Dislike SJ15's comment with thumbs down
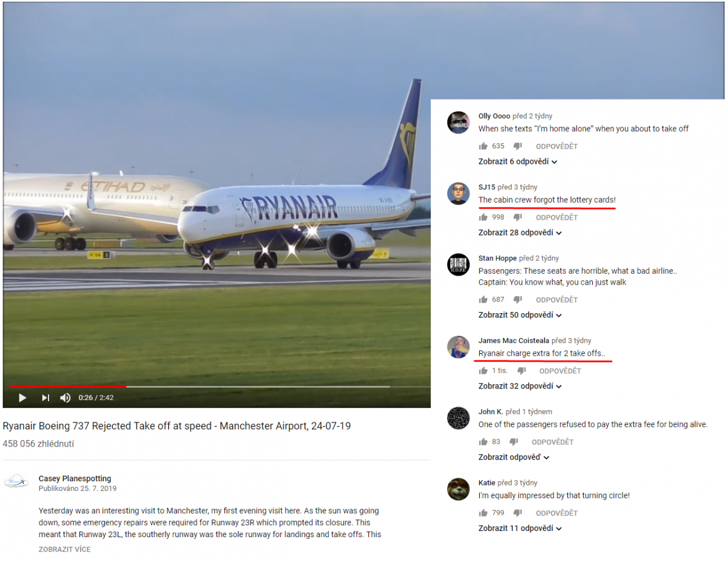Image resolution: width=728 pixels, height=562 pixels. pos(517,217)
